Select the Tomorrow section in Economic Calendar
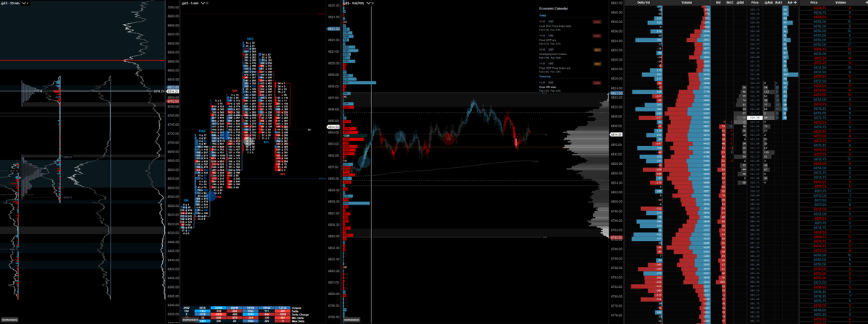This screenshot has height=324, width=868. point(544,77)
